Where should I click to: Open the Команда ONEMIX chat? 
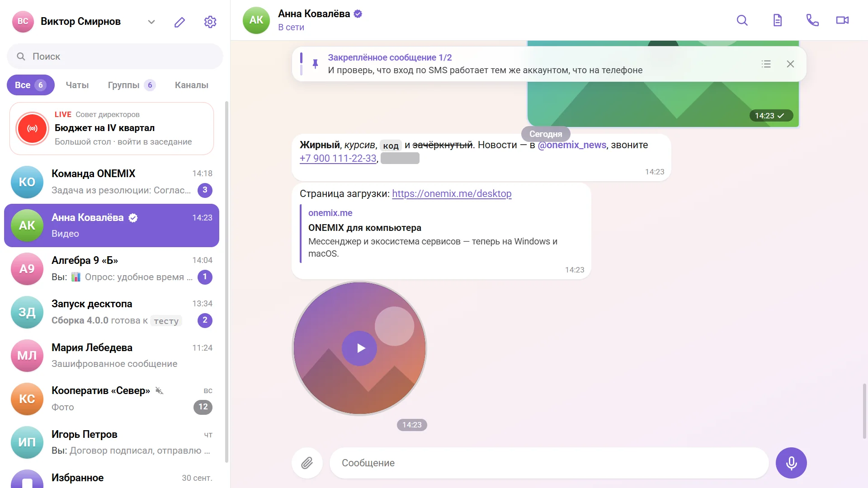point(112,182)
